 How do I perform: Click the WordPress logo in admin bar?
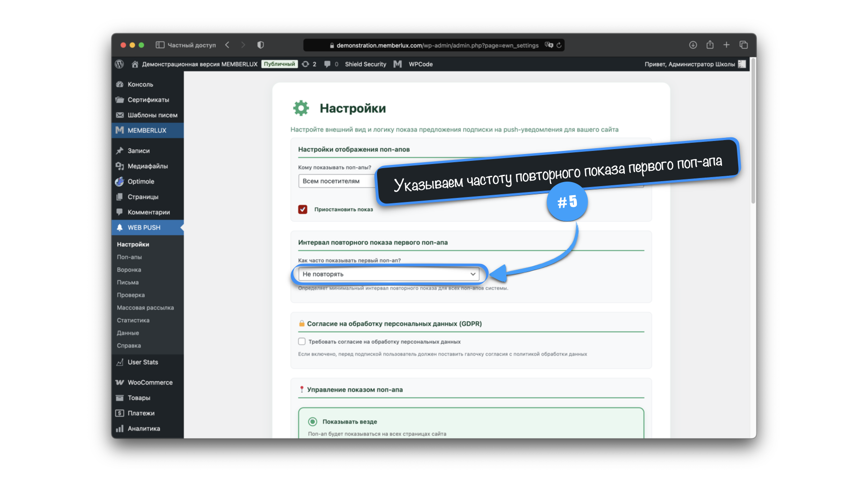(x=119, y=64)
